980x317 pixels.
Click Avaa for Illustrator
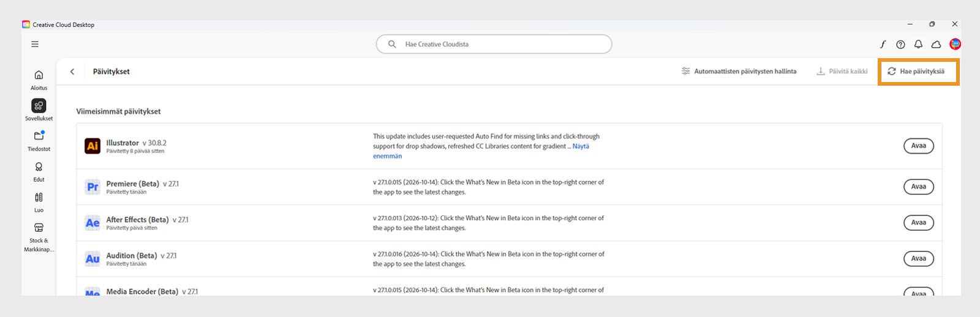coord(918,146)
